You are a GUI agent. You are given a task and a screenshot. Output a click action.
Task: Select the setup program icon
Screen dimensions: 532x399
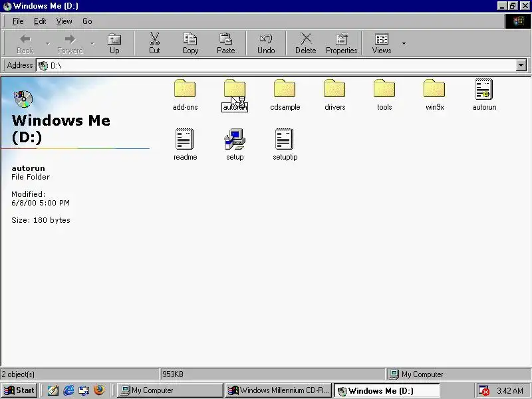(x=235, y=139)
